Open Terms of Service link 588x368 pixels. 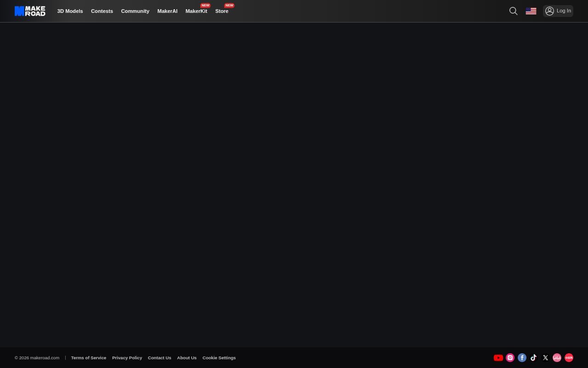(x=89, y=358)
